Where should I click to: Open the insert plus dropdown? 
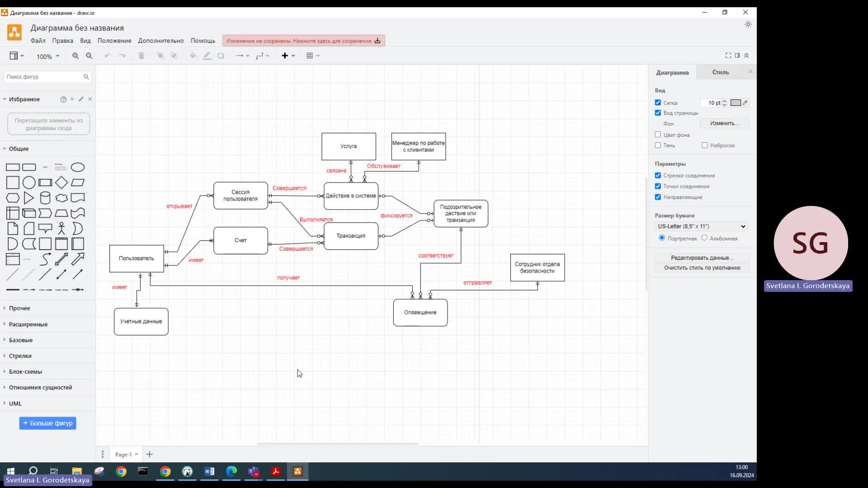click(288, 56)
